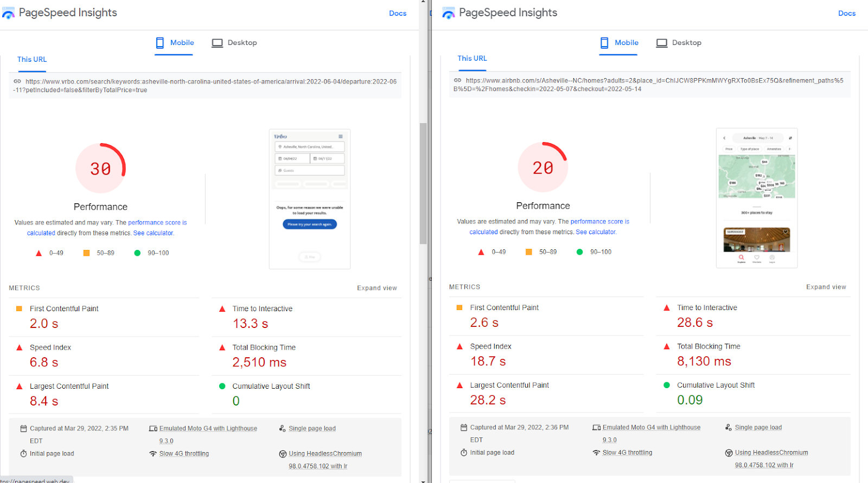Click the calendar icon beside Captured at 2:35 PM

pyautogui.click(x=23, y=429)
